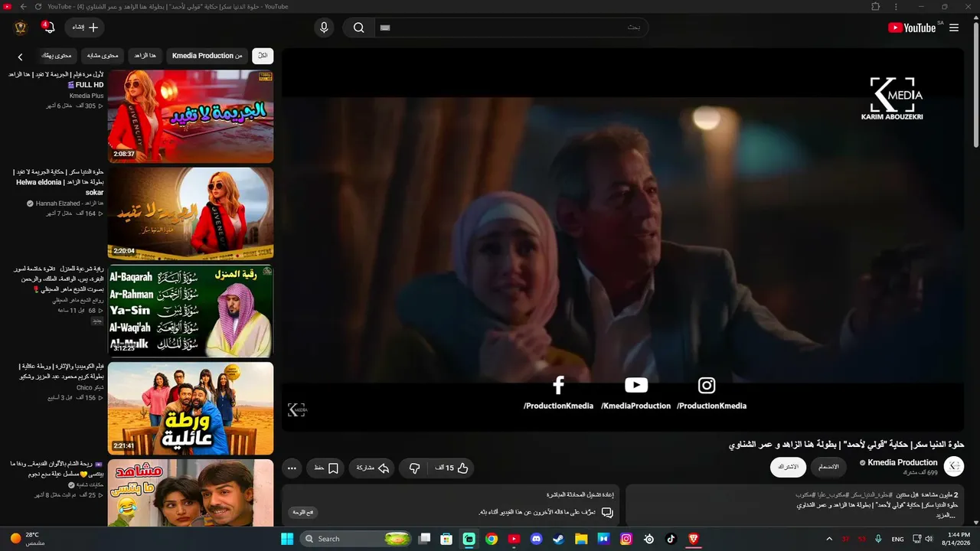Expand the chip bar with the chevron arrow
The height and width of the screenshot is (551, 980).
pyautogui.click(x=20, y=56)
